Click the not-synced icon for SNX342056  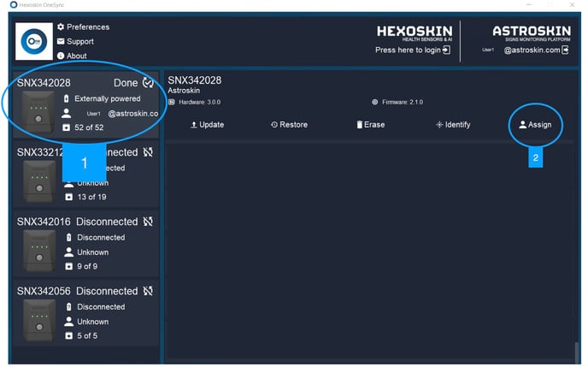pos(148,291)
